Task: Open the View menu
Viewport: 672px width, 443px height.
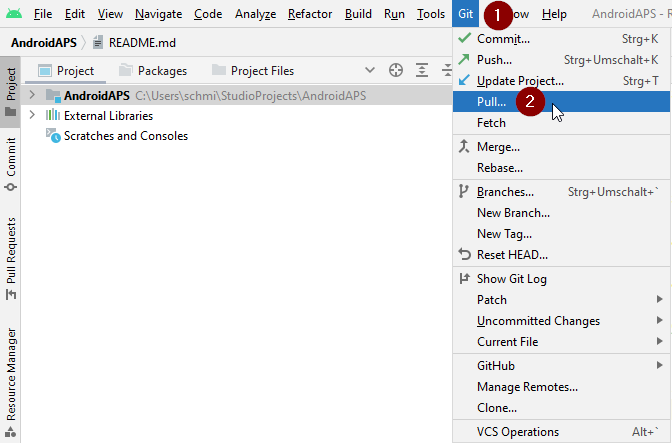Action: tap(110, 14)
